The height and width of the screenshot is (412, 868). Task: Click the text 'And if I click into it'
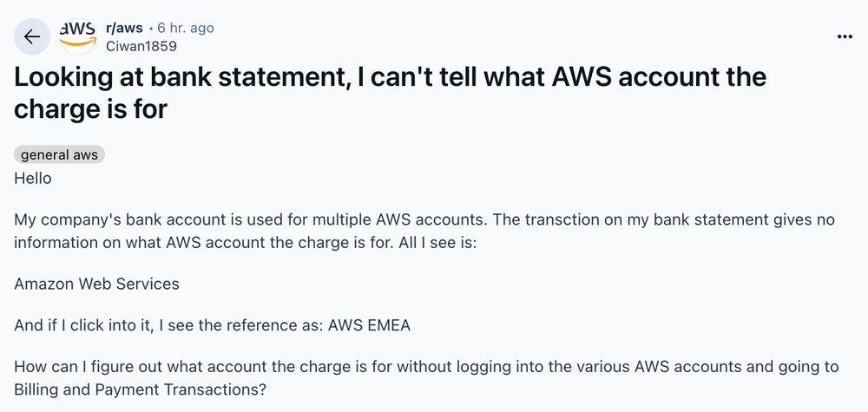[x=83, y=325]
